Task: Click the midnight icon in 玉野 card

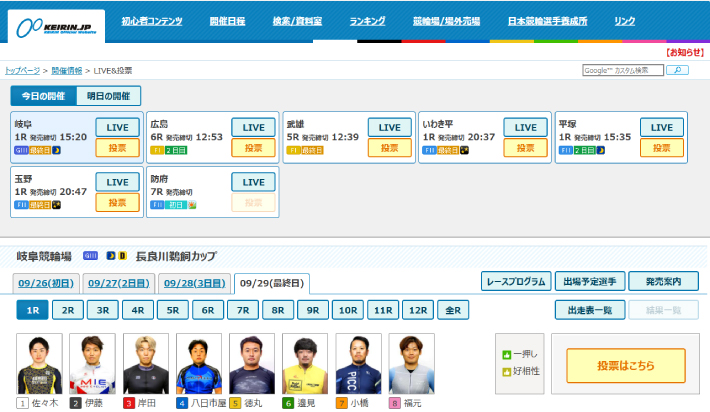Action: [x=57, y=205]
